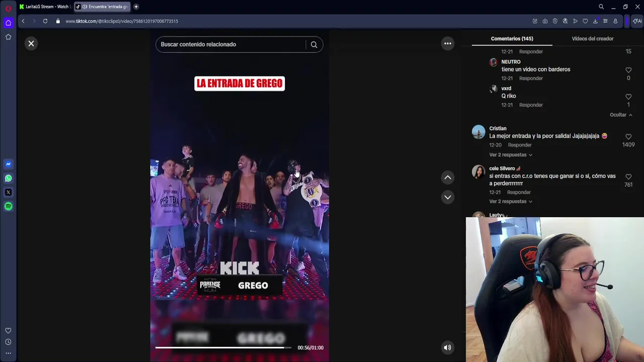Like the vxrd 'Q riko' comment
644x362 pixels.
tap(628, 97)
